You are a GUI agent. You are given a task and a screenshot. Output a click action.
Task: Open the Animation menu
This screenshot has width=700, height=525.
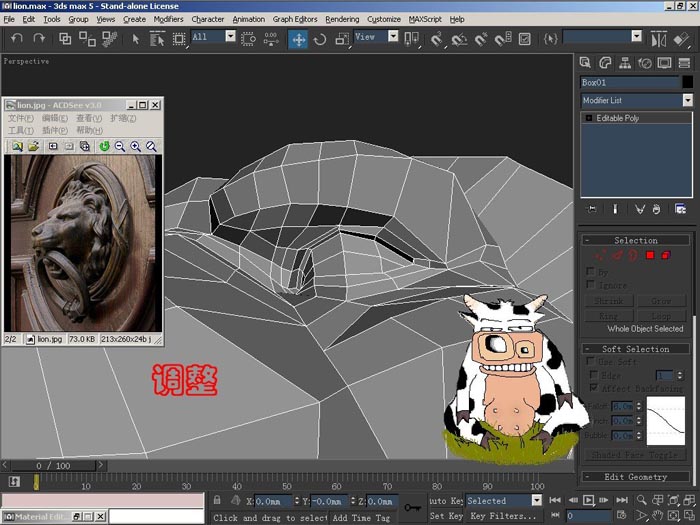[249, 19]
